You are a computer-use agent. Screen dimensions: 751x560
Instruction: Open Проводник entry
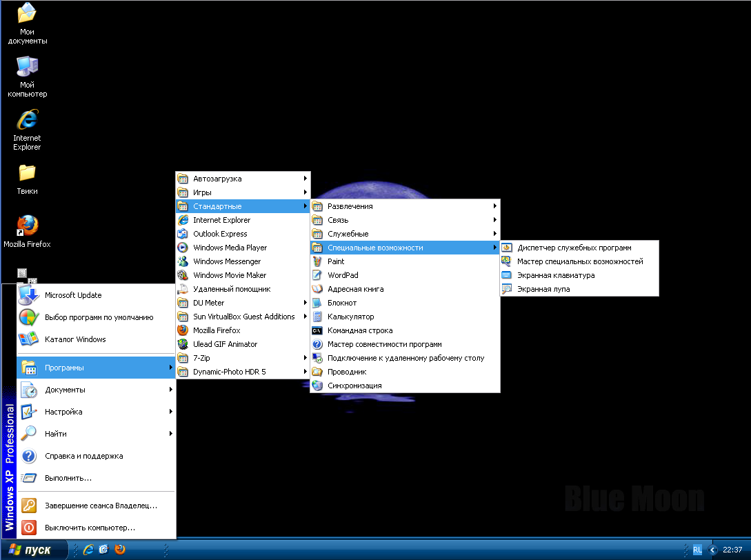pyautogui.click(x=405, y=372)
